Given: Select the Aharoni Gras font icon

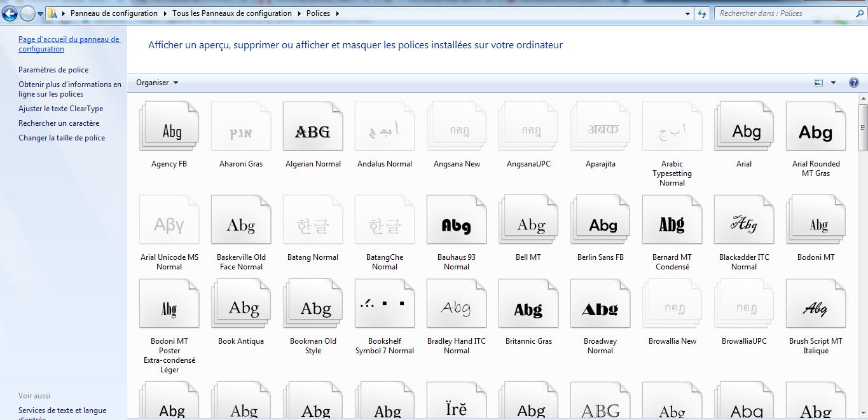Looking at the screenshot, I should pyautogui.click(x=241, y=126).
